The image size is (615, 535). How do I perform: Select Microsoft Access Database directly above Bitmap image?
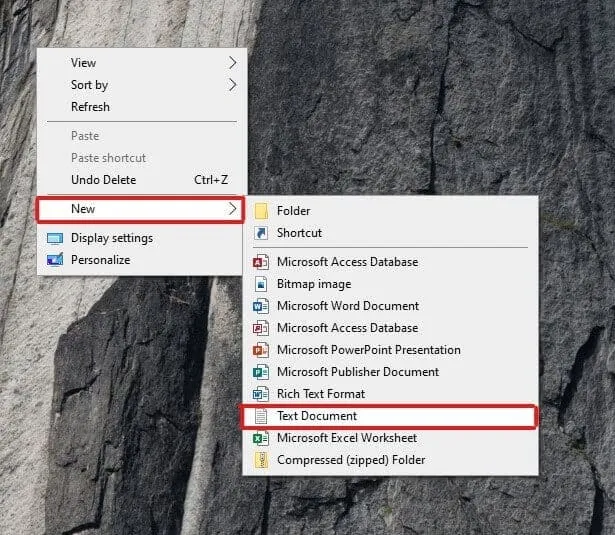(x=390, y=262)
